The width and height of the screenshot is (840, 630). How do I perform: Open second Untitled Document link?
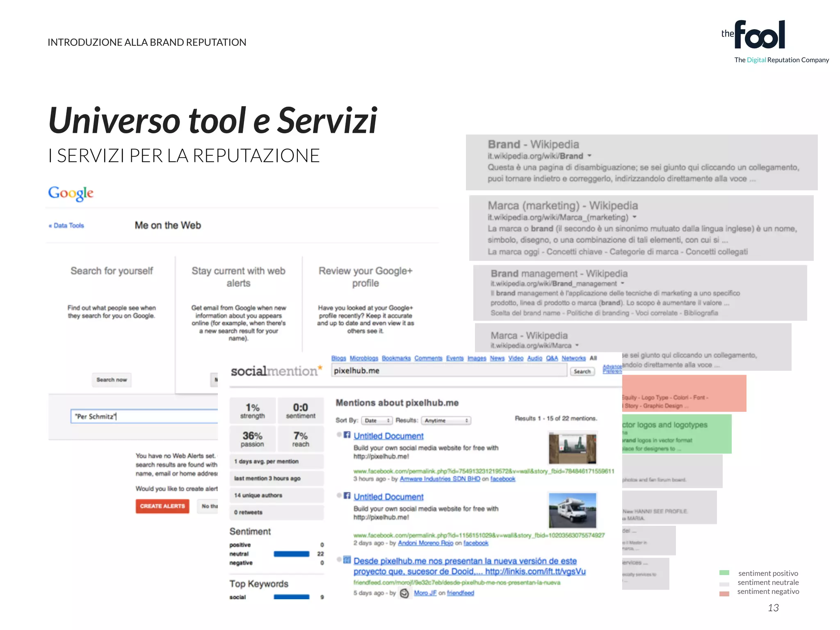(388, 497)
